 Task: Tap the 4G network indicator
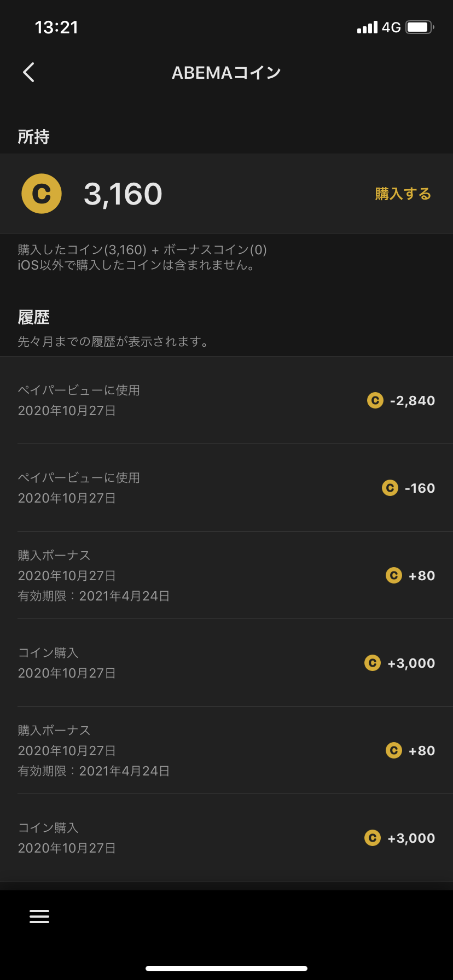pyautogui.click(x=391, y=27)
